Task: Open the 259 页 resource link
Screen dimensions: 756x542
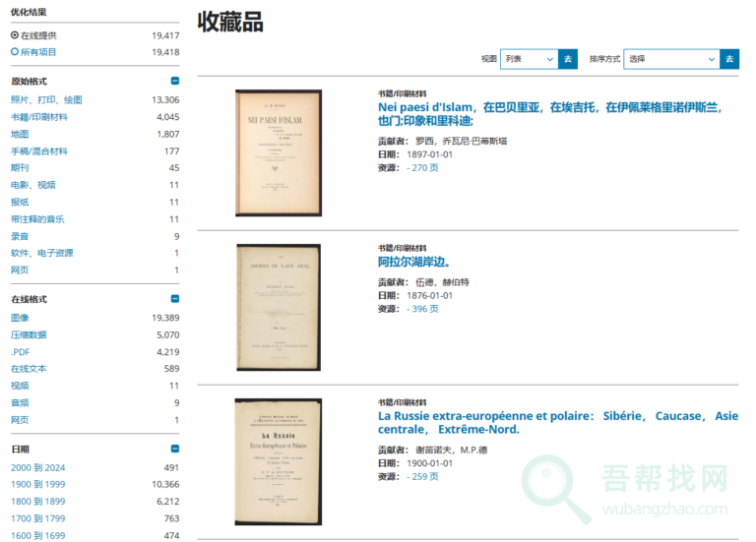Action: [423, 476]
